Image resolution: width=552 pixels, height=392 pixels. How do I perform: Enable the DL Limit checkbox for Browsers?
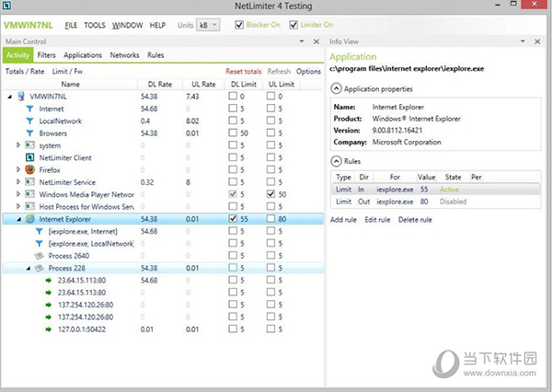point(233,133)
